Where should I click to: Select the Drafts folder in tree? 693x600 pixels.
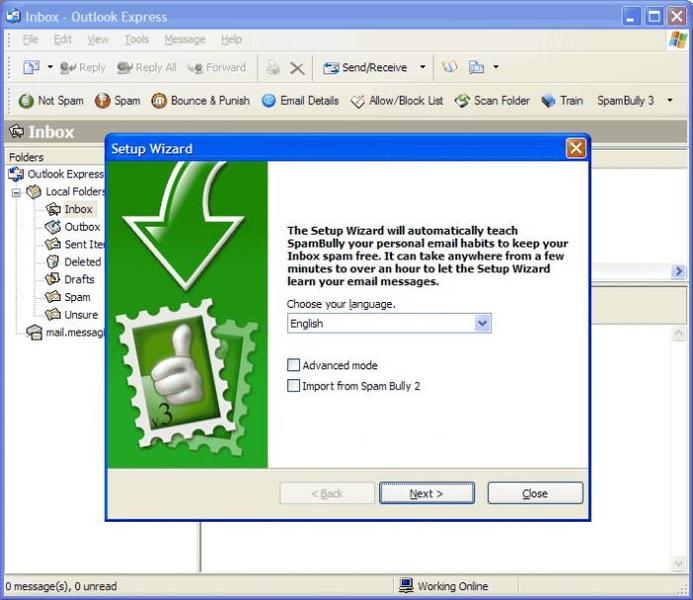coord(79,279)
